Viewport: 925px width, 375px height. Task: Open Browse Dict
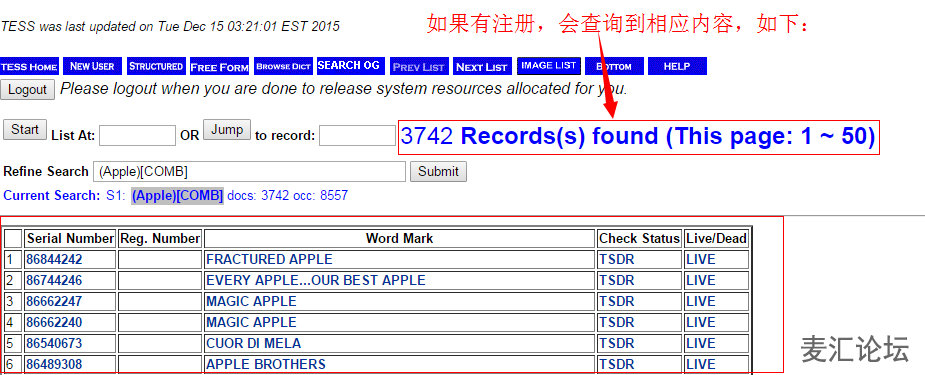tap(283, 66)
